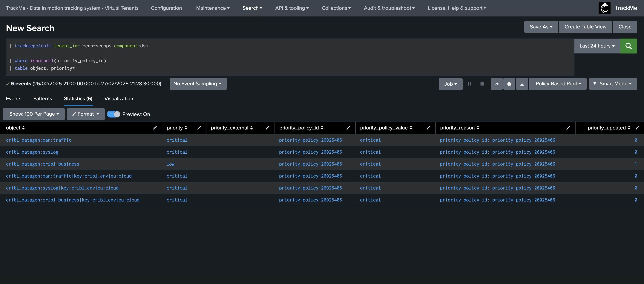Image resolution: width=644 pixels, height=284 pixels.
Task: Edit the priority_reason column pencil icon
Action: point(568,128)
